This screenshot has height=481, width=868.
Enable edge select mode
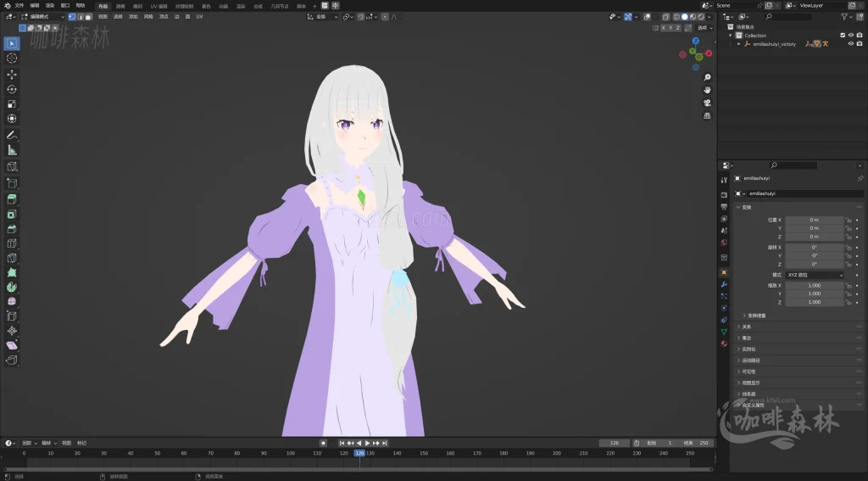(x=81, y=17)
